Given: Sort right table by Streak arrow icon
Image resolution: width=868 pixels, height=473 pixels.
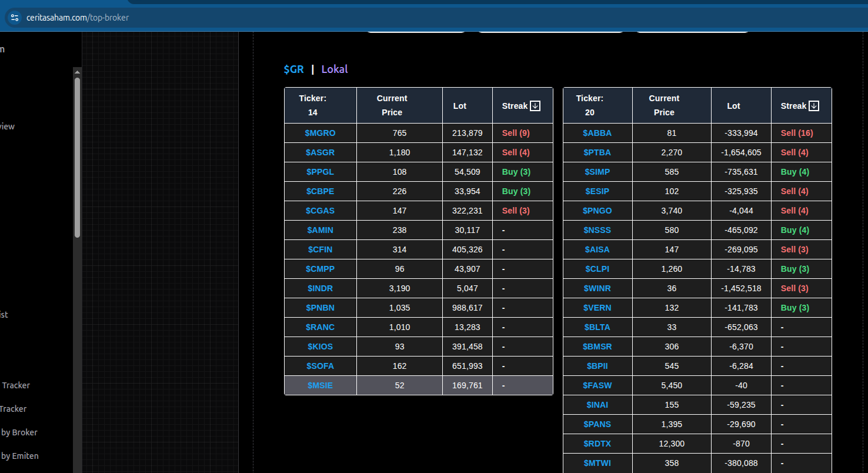Looking at the screenshot, I should point(814,106).
